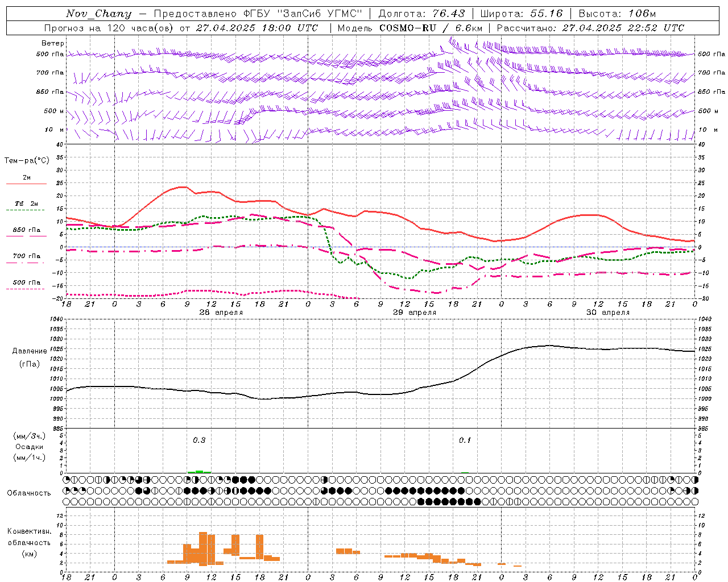This screenshot has height=582, width=728.
Task: Click the (км) unit label under облачность
Action: tap(30, 554)
